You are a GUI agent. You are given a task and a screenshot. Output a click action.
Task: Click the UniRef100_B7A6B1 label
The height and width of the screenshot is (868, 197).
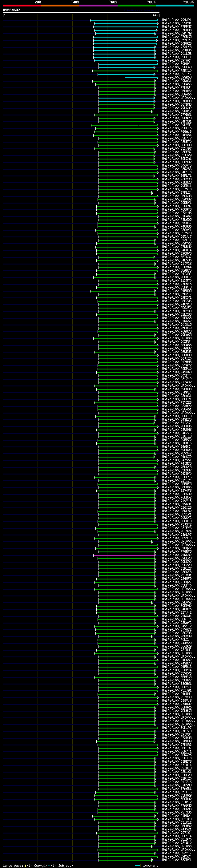177,789
